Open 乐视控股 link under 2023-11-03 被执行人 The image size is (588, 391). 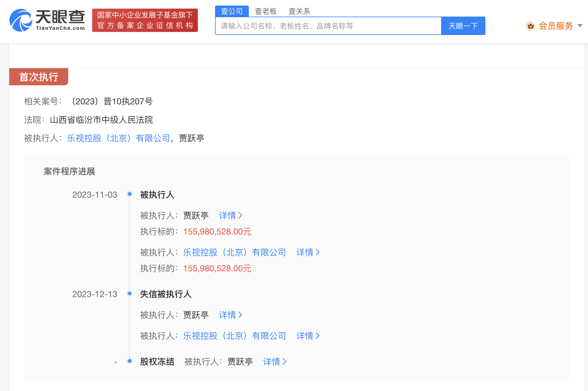235,253
